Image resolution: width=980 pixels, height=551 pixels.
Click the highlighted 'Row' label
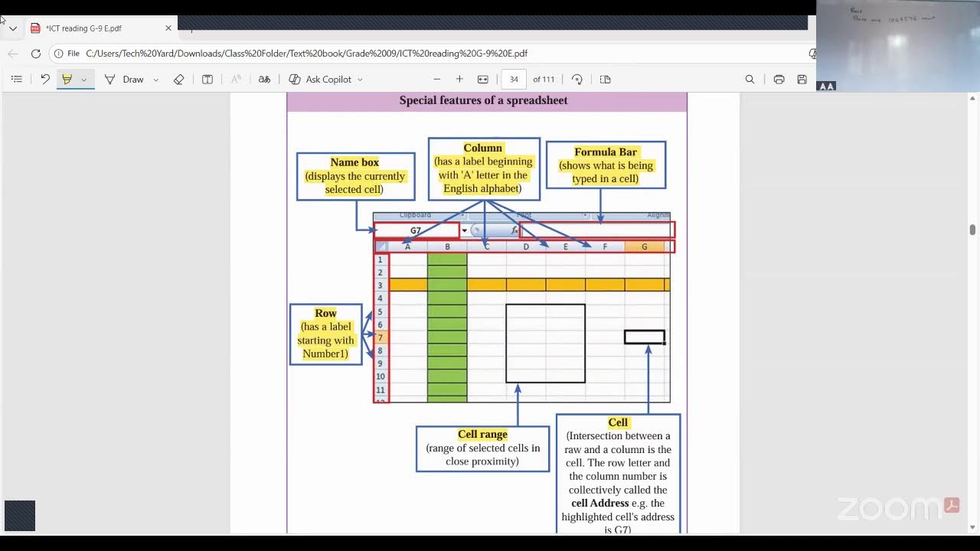click(325, 313)
